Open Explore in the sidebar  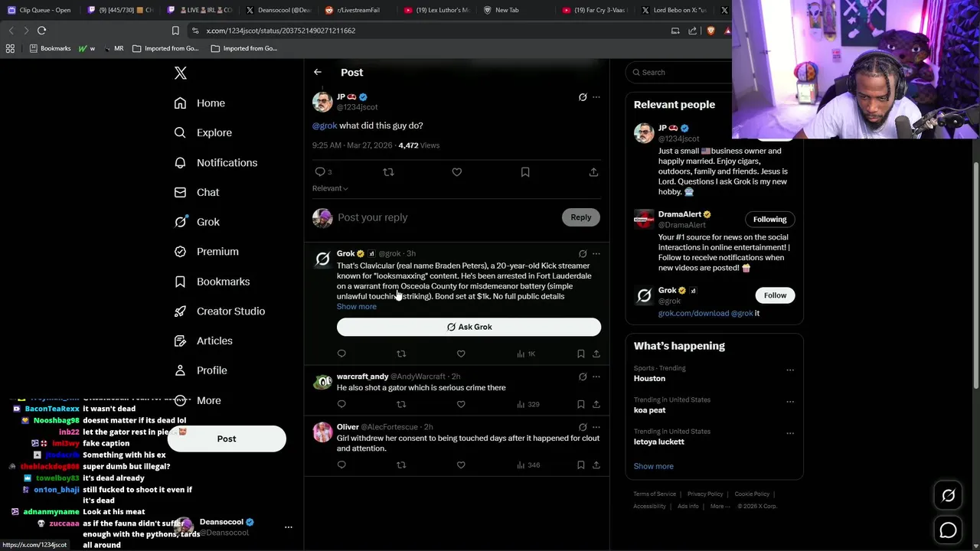203,132
